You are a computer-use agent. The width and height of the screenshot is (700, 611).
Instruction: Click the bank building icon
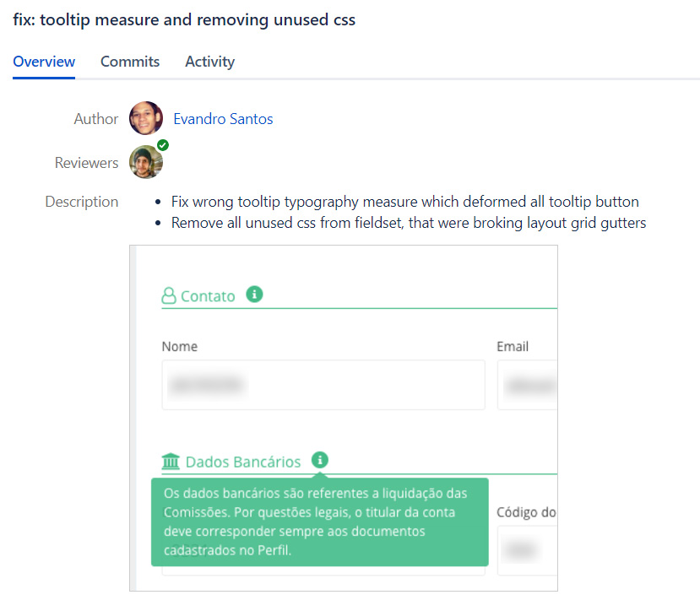tap(171, 462)
